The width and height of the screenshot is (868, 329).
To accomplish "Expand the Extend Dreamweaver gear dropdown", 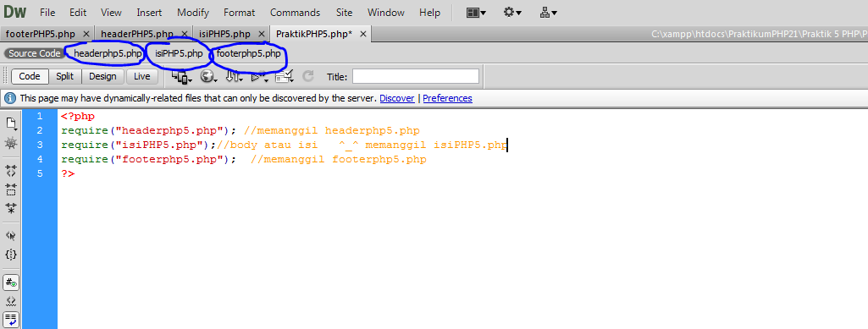I will pos(512,12).
